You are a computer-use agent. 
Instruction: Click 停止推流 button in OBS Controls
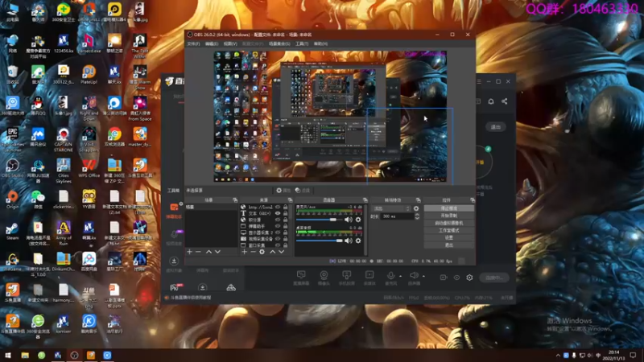(x=449, y=208)
